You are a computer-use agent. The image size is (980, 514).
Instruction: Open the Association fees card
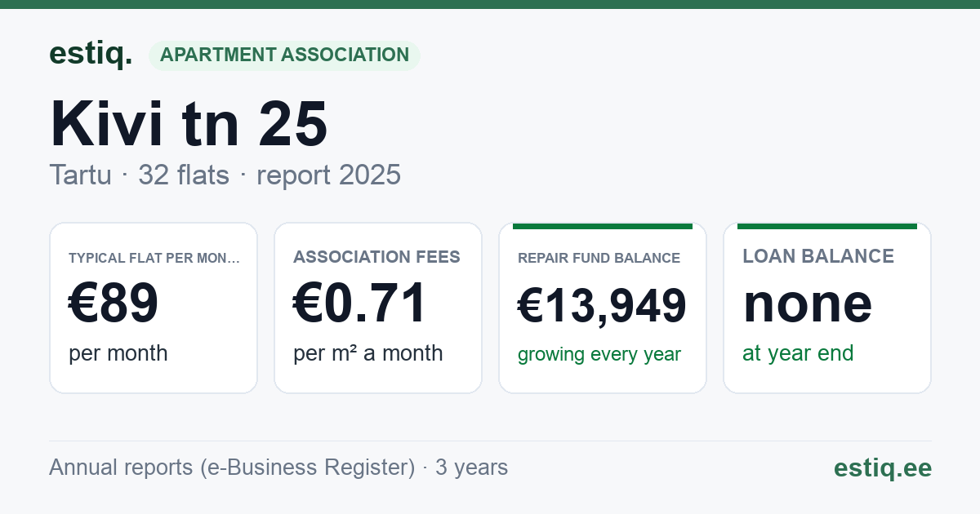(x=378, y=308)
